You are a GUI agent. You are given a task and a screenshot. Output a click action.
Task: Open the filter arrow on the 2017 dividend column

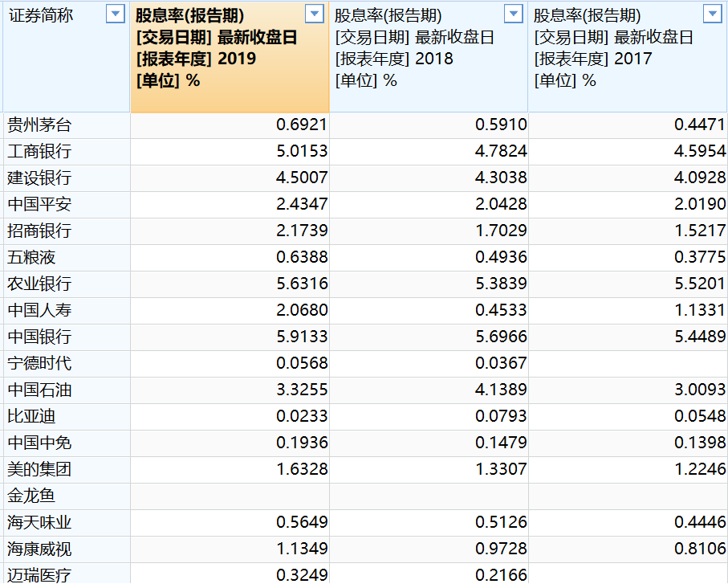(x=711, y=14)
